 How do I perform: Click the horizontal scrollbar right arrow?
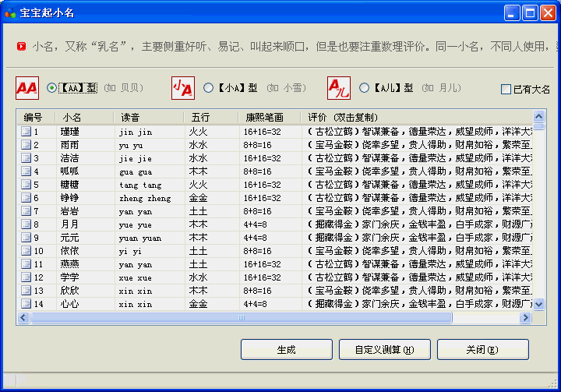click(x=525, y=317)
